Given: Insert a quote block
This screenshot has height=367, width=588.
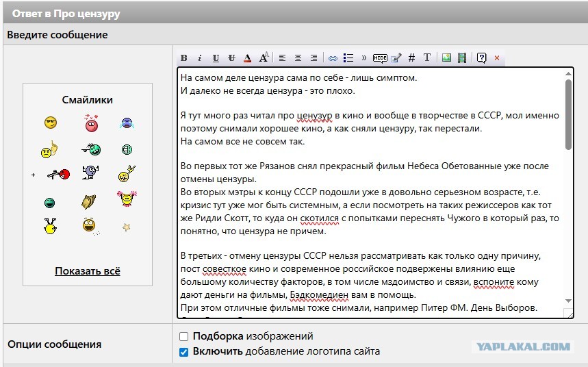Looking at the screenshot, I should (363, 58).
